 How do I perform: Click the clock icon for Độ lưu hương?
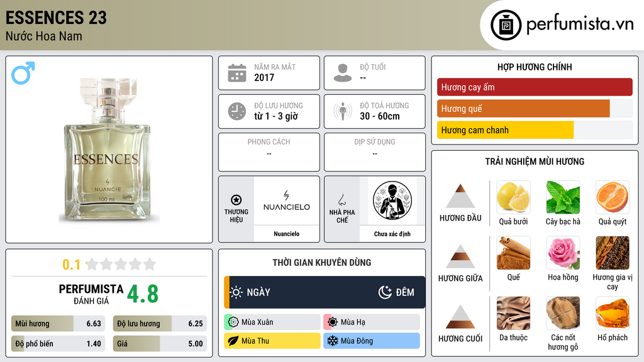237,111
